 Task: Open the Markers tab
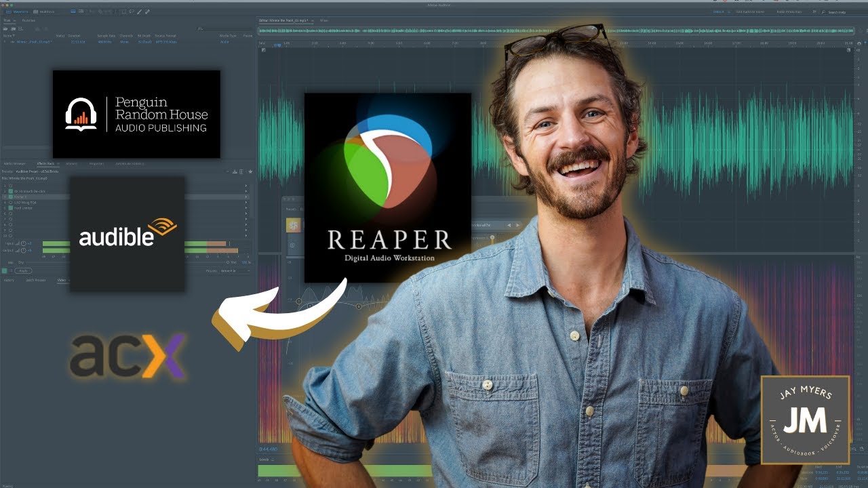click(x=71, y=163)
